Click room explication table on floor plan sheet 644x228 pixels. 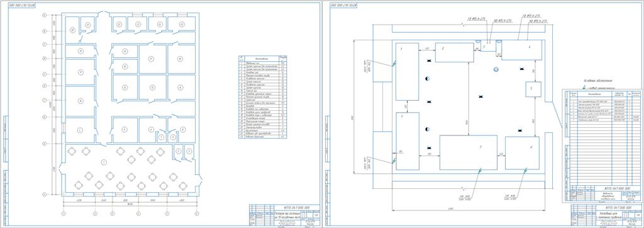pos(263,96)
